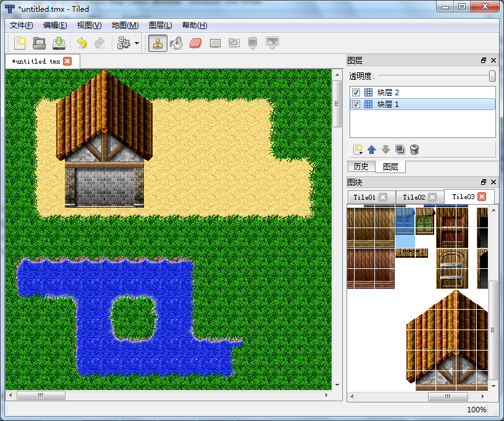Screen dimensions: 504x421
Task: Click the 100% zoom level indicator
Action: point(476,409)
